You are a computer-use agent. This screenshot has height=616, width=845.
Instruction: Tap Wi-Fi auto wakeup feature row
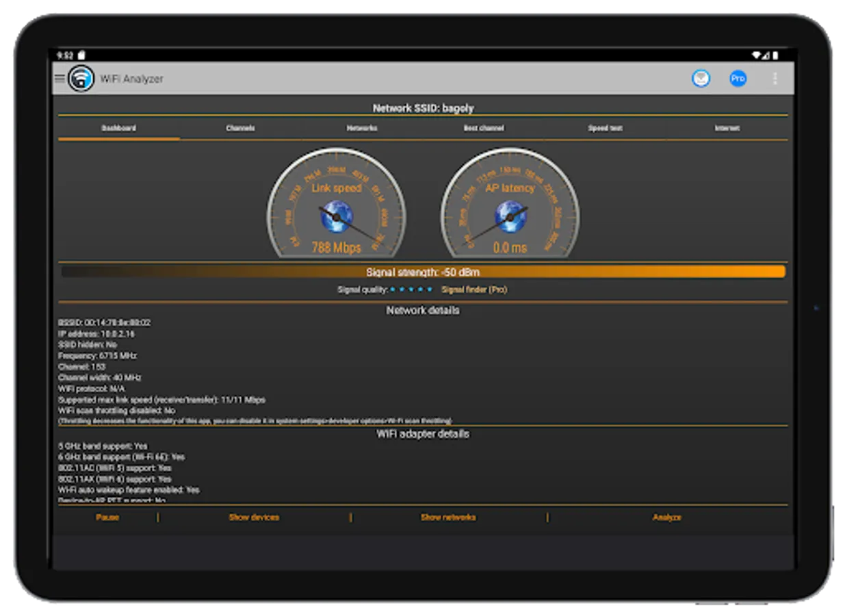point(129,489)
